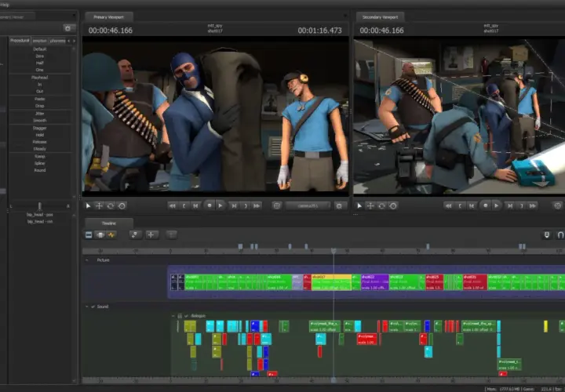Click rewind button in Primary Viewport
The width and height of the screenshot is (565, 392).
point(173,206)
